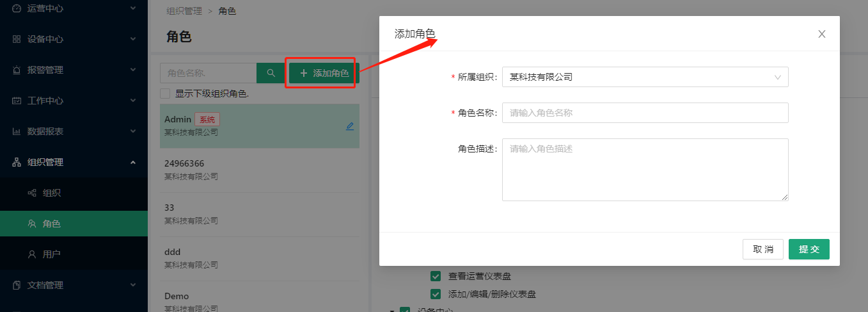Screen dimensions: 868x312
Task: Open the 用户 submenu item
Action: tap(51, 254)
